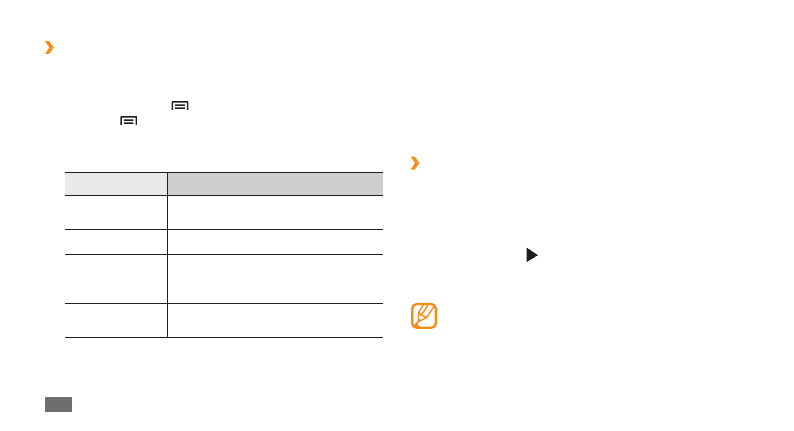Select the second table row's right cell
794x431 pixels.
pyautogui.click(x=275, y=242)
